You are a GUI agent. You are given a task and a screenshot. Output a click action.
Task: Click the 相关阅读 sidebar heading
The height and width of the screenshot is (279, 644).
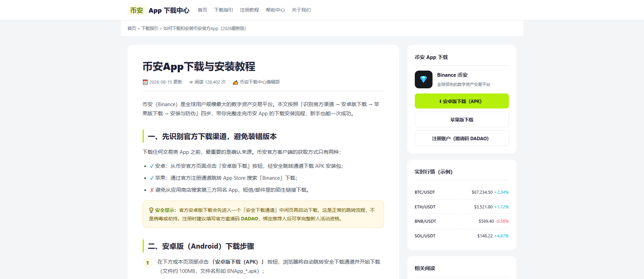(x=425, y=268)
